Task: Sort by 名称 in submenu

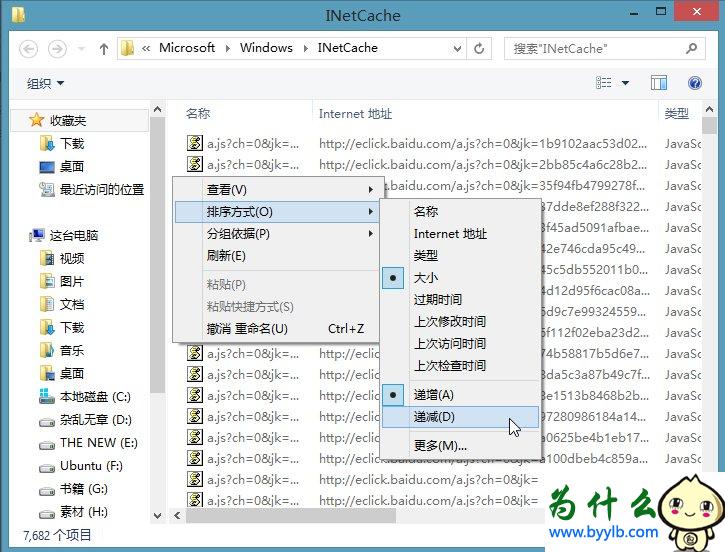Action: click(x=461, y=212)
